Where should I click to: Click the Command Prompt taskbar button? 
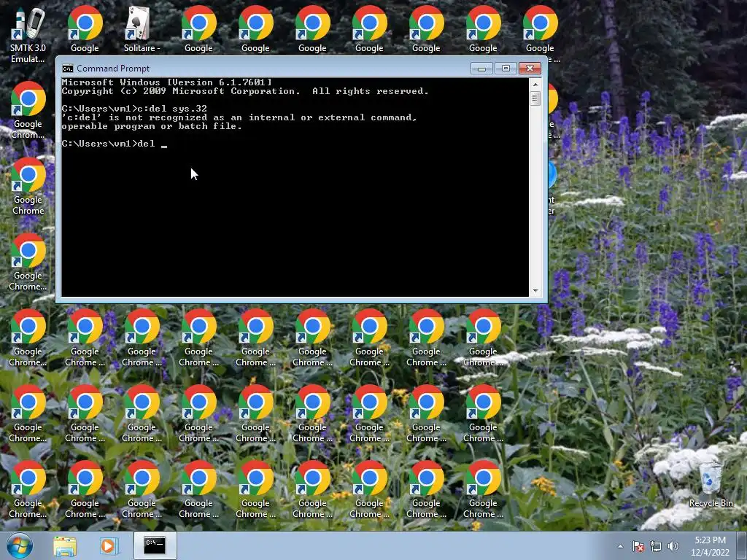(155, 545)
